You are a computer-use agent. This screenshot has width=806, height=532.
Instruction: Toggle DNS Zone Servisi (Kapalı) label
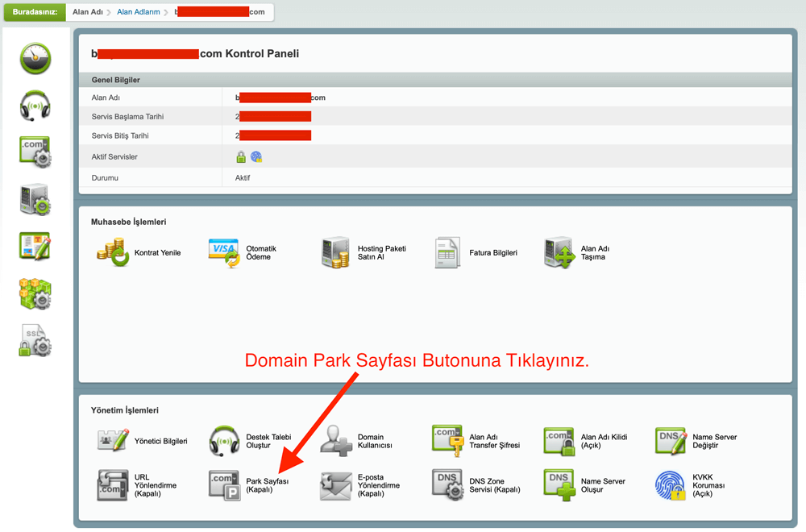point(495,485)
